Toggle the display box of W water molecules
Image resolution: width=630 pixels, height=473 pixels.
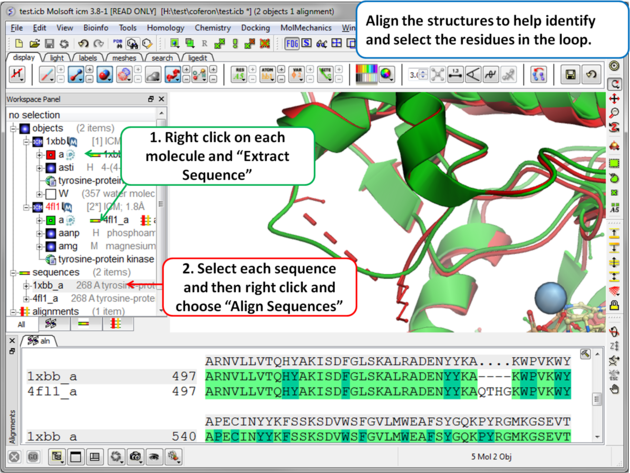pyautogui.click(x=50, y=194)
